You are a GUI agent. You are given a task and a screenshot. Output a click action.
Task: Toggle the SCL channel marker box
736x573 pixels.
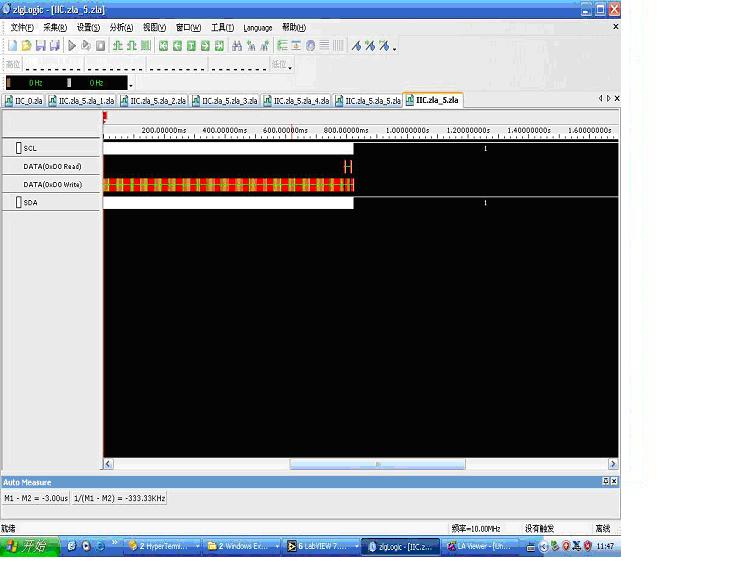[18, 148]
